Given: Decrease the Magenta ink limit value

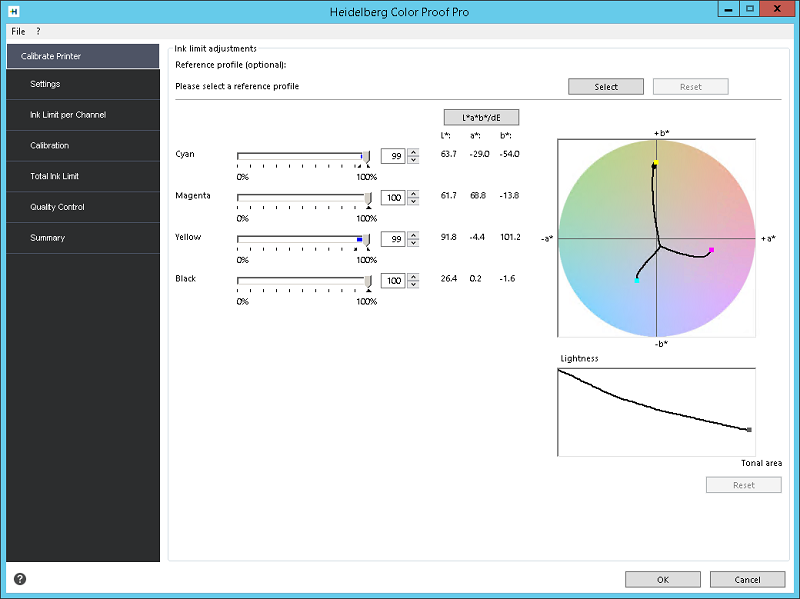Looking at the screenshot, I should tap(413, 201).
